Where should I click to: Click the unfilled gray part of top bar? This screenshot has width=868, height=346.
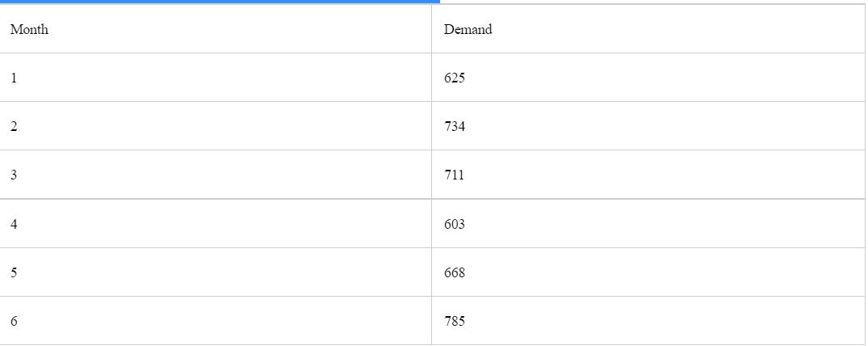click(x=647, y=3)
